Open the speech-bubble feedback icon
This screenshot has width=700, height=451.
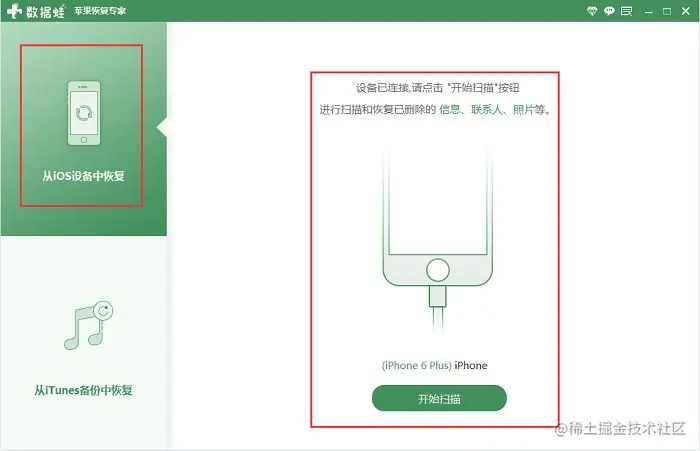[x=609, y=11]
